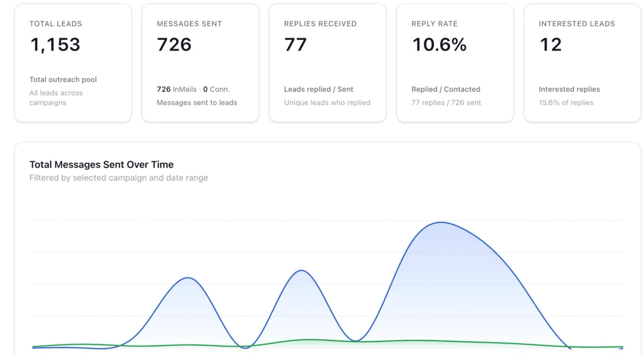
Task: Click the middle blue peak on the chart
Action: click(x=302, y=270)
